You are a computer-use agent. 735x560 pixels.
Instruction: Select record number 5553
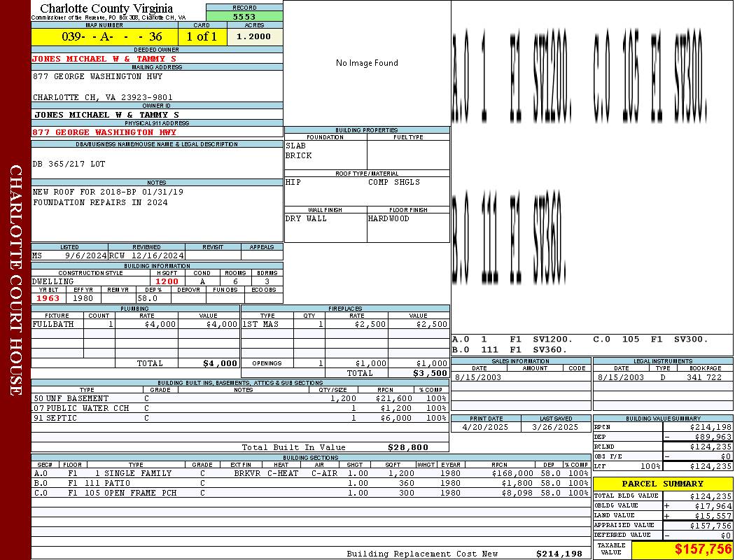(244, 16)
